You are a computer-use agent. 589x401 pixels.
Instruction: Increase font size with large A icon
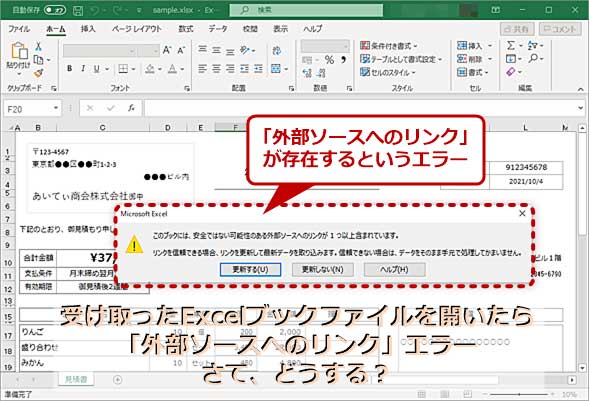[167, 50]
